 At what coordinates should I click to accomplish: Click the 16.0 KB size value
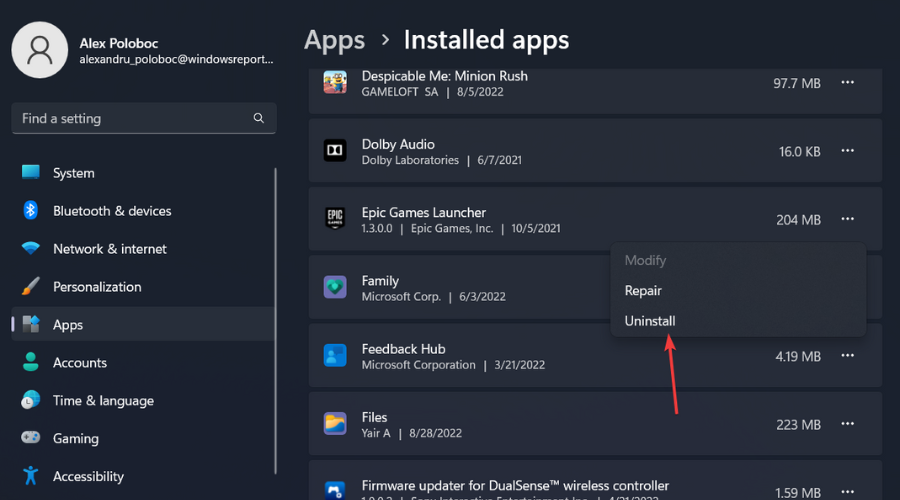coord(800,152)
